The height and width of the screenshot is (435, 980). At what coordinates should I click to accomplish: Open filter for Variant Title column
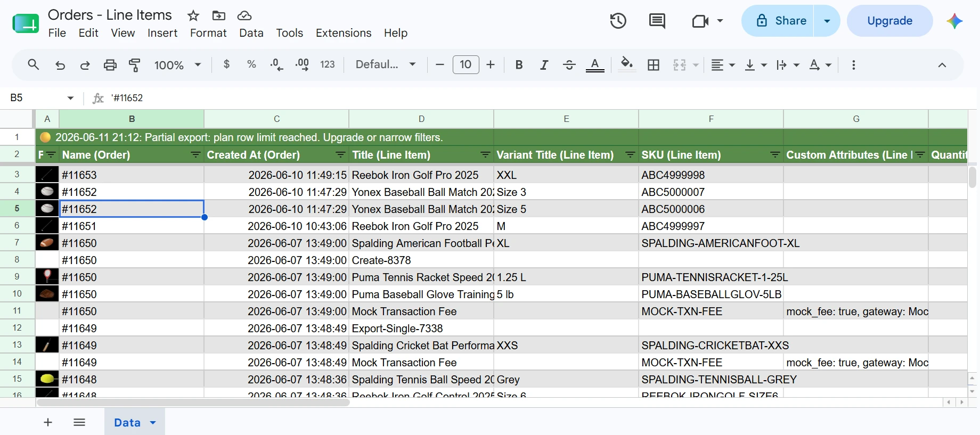tap(631, 155)
